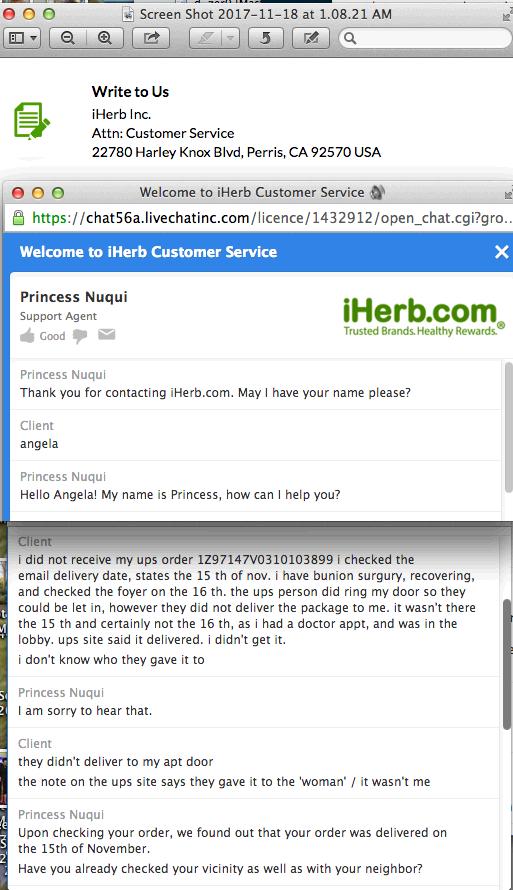Click the Preview window title document icon

tap(129, 14)
